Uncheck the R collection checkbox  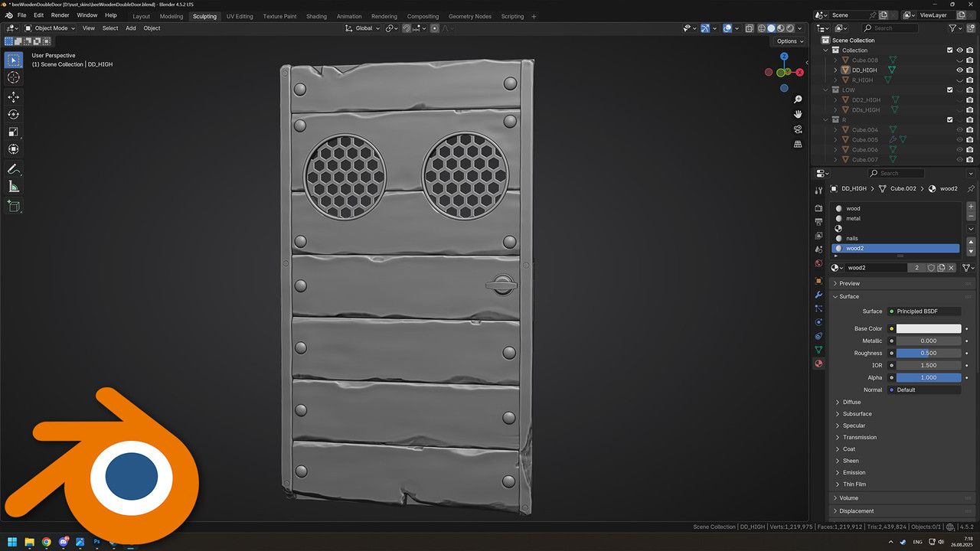tap(950, 120)
